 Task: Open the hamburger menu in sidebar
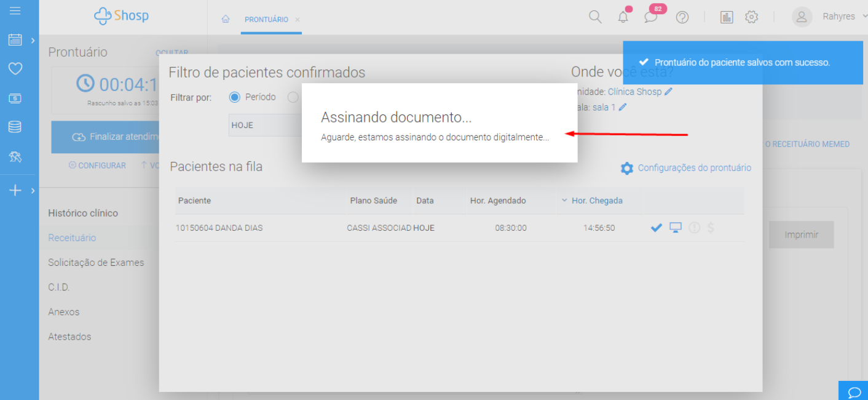pyautogui.click(x=15, y=10)
